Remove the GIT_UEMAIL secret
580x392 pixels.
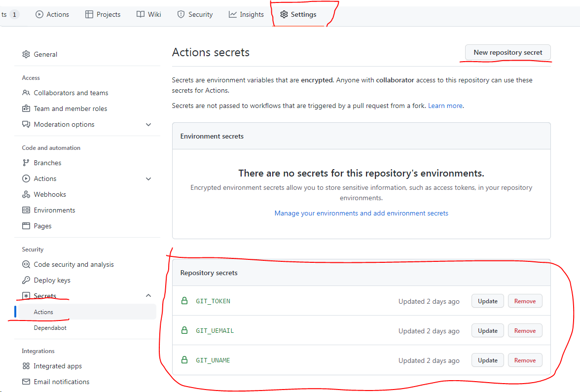[x=525, y=330]
